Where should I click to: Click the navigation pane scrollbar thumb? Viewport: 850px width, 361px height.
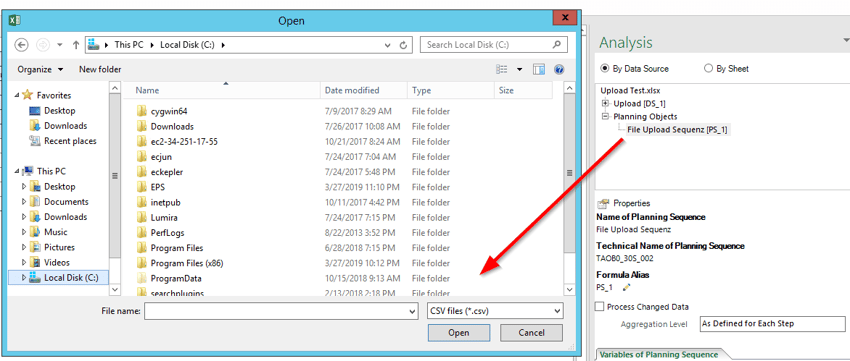point(114,176)
